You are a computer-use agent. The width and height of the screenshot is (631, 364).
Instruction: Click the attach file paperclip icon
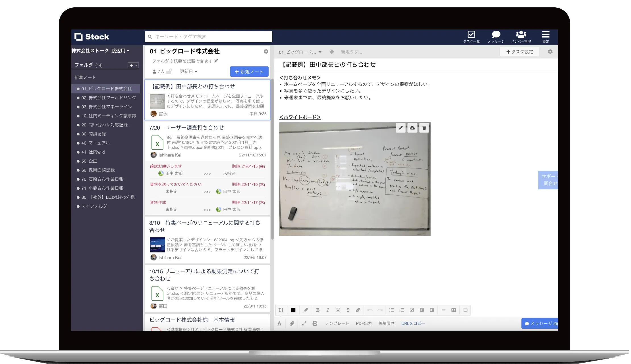point(292,323)
